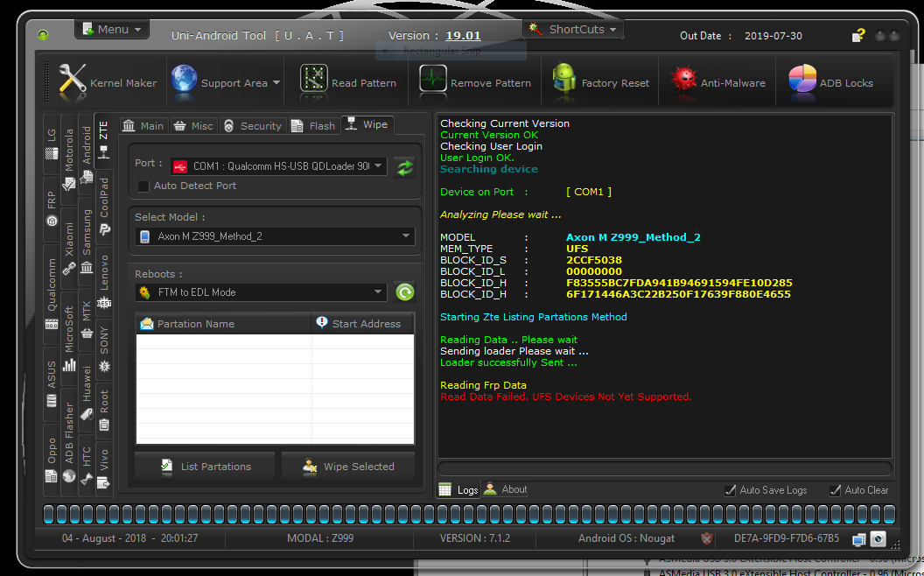The height and width of the screenshot is (576, 924).
Task: Click Start Address column header
Action: tap(363, 324)
